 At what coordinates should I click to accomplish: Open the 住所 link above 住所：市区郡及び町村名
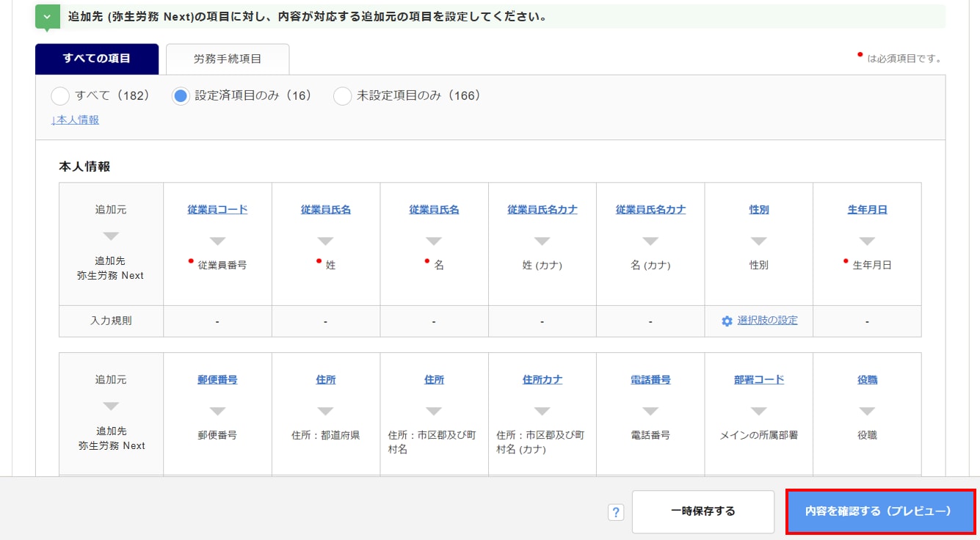coord(434,380)
